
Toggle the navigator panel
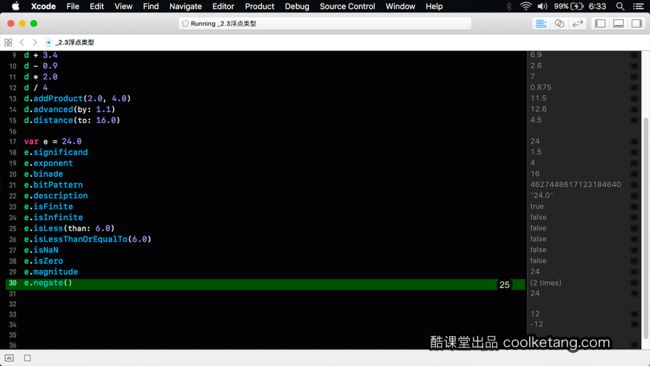point(600,24)
